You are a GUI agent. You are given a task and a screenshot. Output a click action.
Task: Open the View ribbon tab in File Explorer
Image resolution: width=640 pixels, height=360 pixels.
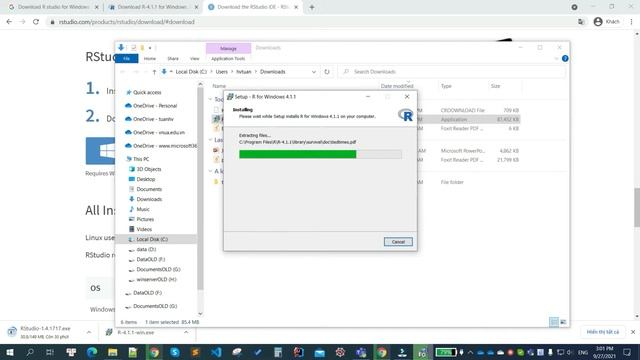(195, 59)
